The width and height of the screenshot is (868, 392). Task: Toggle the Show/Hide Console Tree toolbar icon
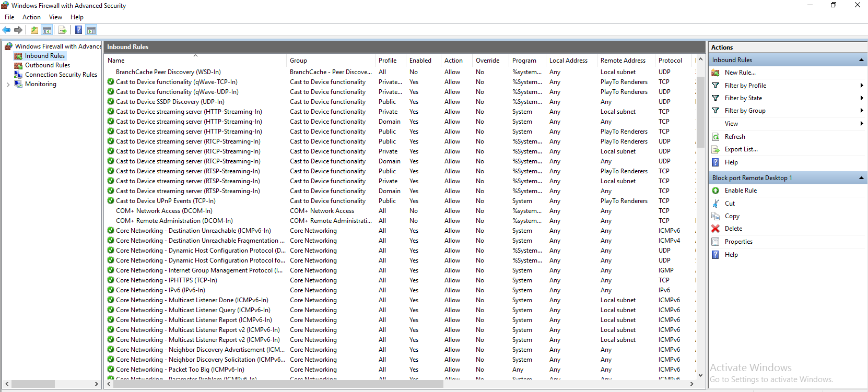point(47,30)
